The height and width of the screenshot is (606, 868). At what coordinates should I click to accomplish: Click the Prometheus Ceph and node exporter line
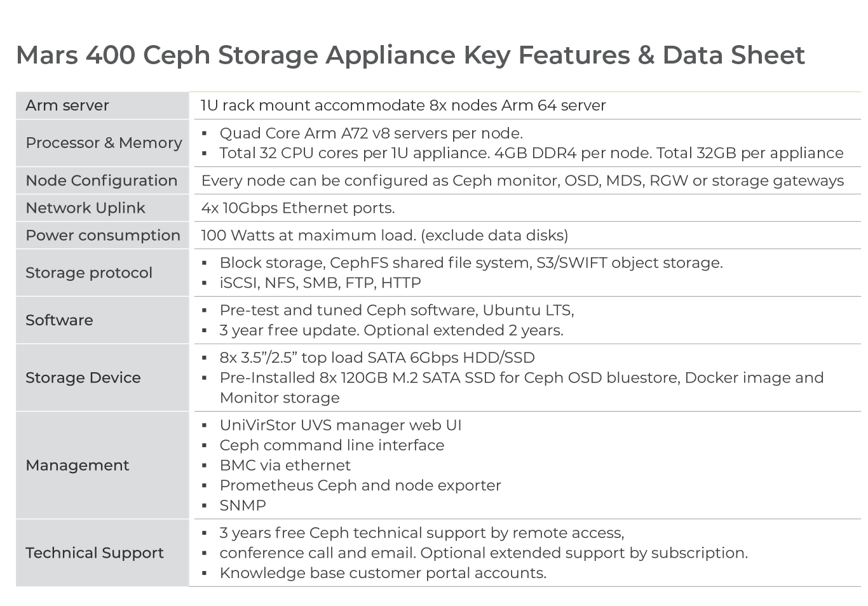pyautogui.click(x=360, y=485)
